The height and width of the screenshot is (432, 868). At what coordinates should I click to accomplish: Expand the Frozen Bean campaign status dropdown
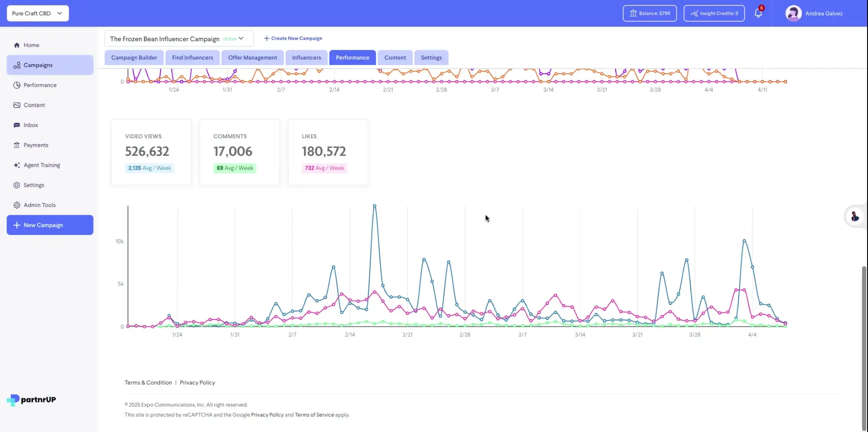[241, 38]
